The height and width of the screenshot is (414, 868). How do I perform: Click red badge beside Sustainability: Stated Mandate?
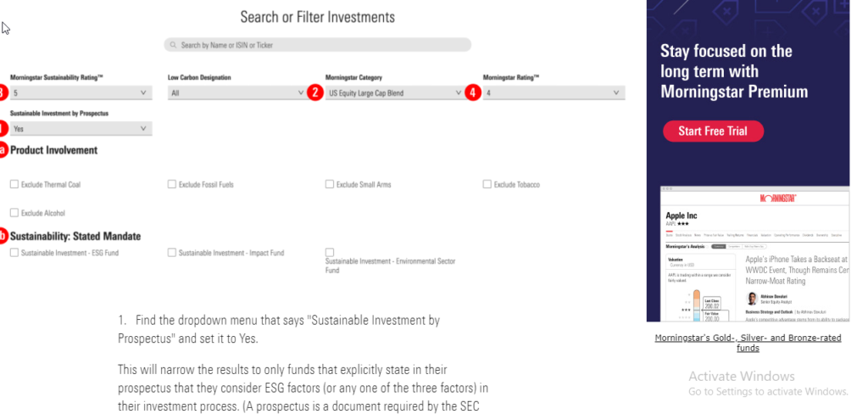click(x=3, y=236)
